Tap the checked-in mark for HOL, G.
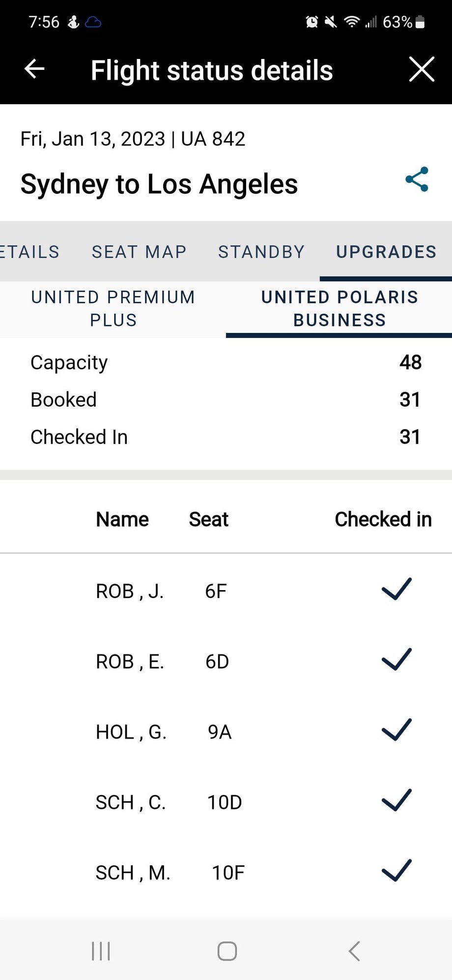This screenshot has height=980, width=452. coord(396,730)
